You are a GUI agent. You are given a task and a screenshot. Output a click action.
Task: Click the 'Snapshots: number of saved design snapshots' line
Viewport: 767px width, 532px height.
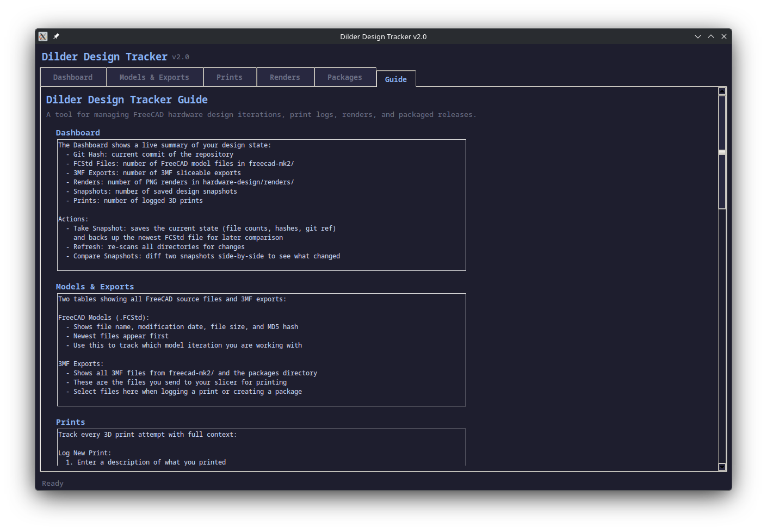tap(152, 191)
